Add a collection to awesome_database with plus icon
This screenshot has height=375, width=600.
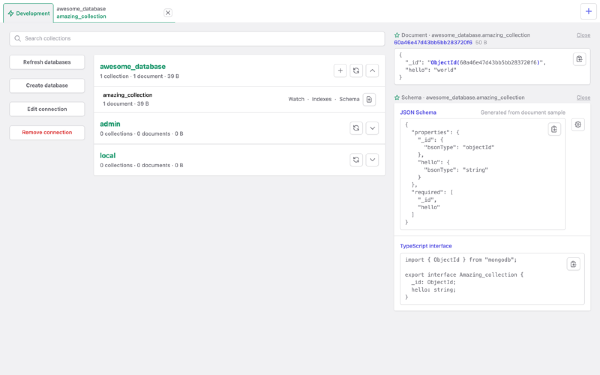[x=340, y=70]
